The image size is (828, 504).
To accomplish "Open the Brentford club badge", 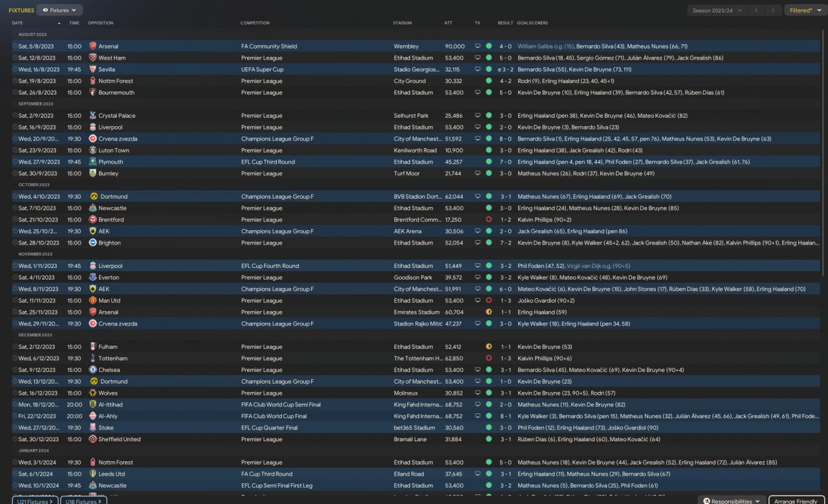I will 93,220.
